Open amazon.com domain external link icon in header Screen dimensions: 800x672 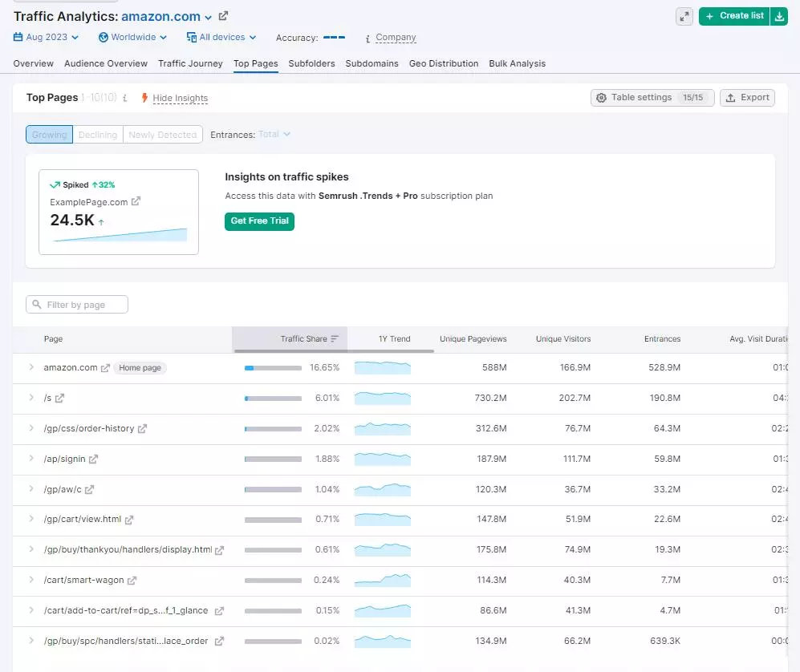[x=223, y=16]
